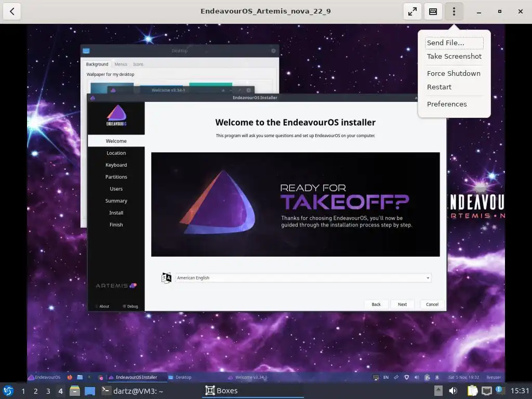The image size is (532, 399).
Task: Click the host tray eject icon
Action: click(x=438, y=391)
